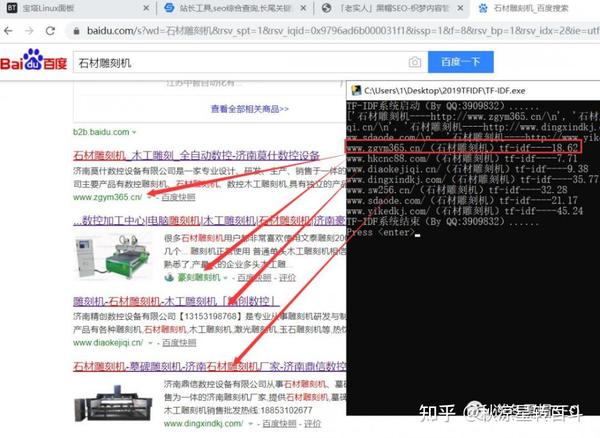Click console line www.sw256.cn tf-idf 32.28

coord(457,190)
